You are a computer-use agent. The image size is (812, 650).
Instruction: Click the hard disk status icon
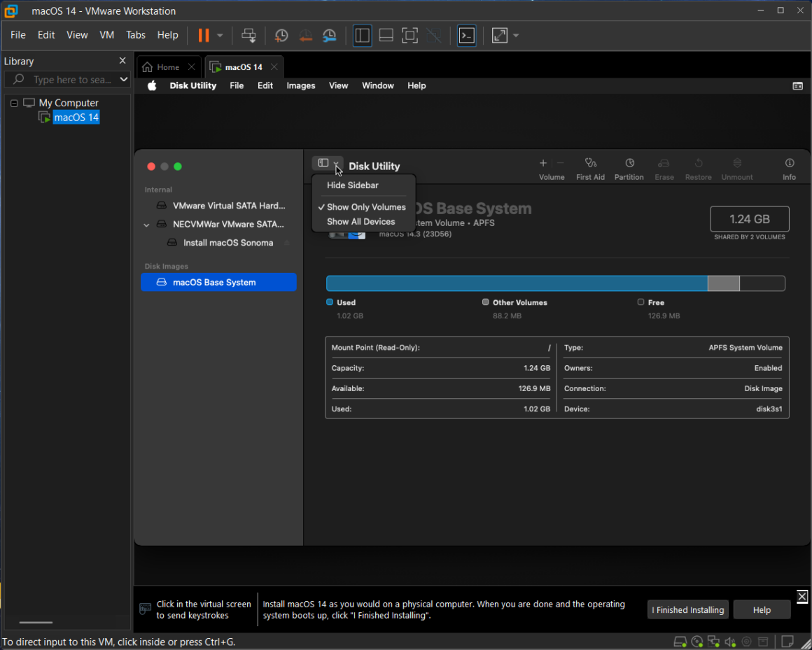tap(680, 642)
